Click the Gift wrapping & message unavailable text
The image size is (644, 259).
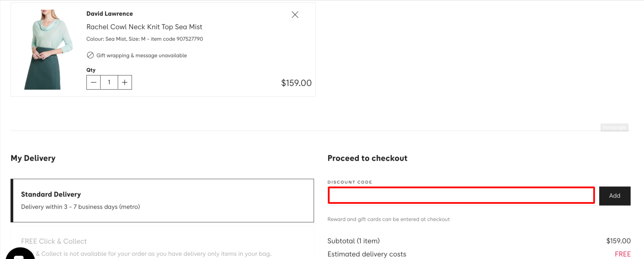click(x=142, y=55)
